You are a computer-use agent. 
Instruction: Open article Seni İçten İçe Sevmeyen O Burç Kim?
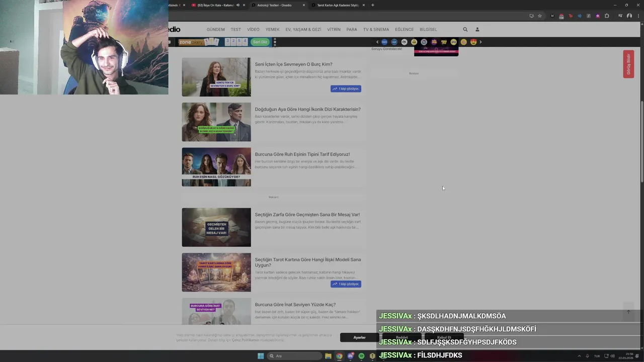pos(293,64)
